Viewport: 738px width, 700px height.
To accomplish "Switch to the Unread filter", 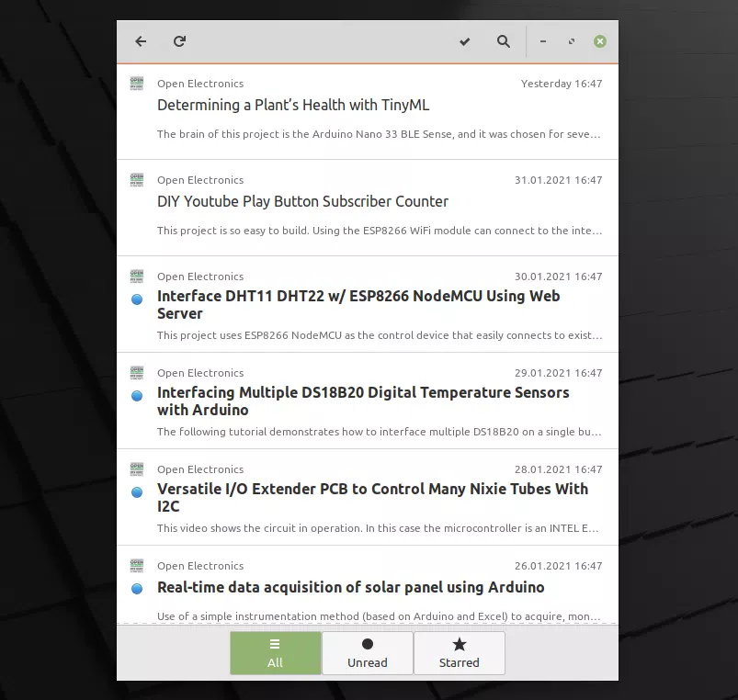I will (368, 653).
